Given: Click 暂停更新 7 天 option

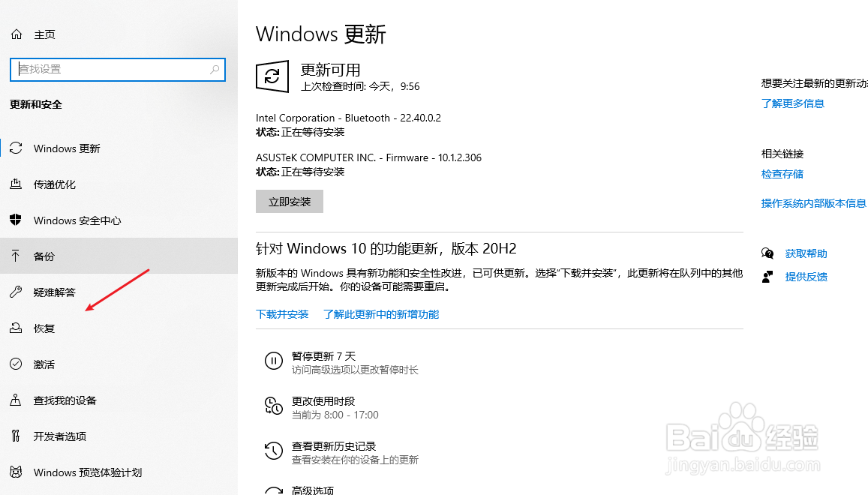Looking at the screenshot, I should 324,356.
